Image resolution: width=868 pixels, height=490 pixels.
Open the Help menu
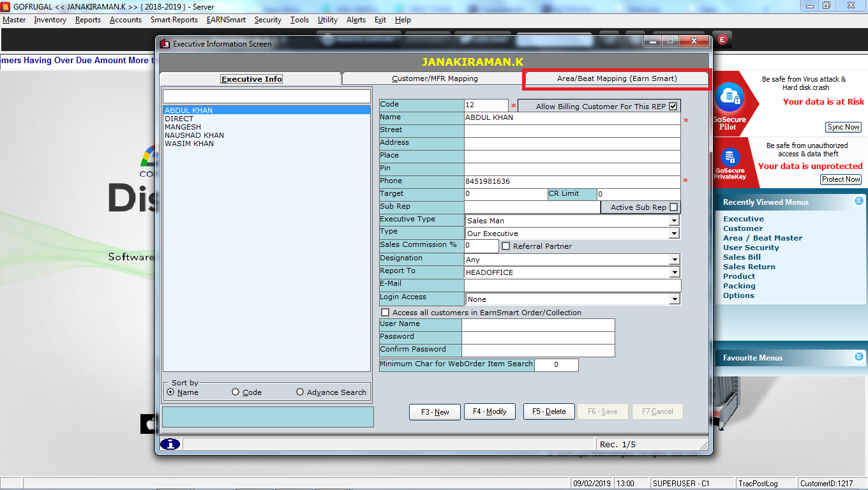click(403, 20)
